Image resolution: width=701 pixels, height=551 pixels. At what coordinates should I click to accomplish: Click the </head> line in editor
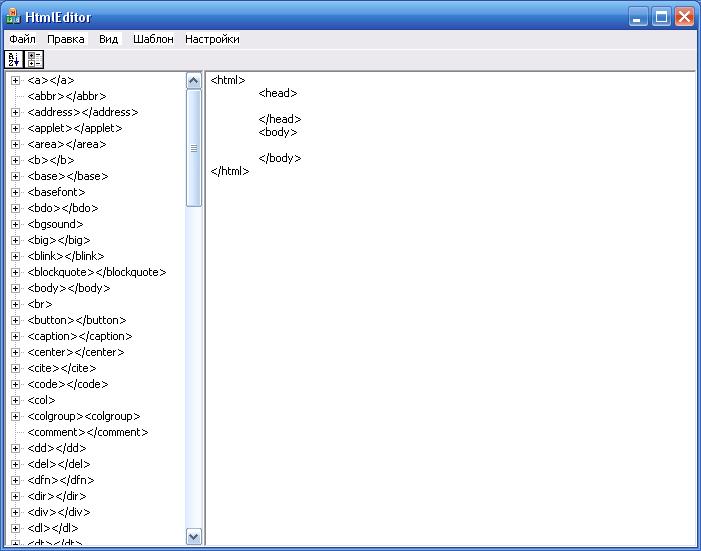click(x=280, y=119)
